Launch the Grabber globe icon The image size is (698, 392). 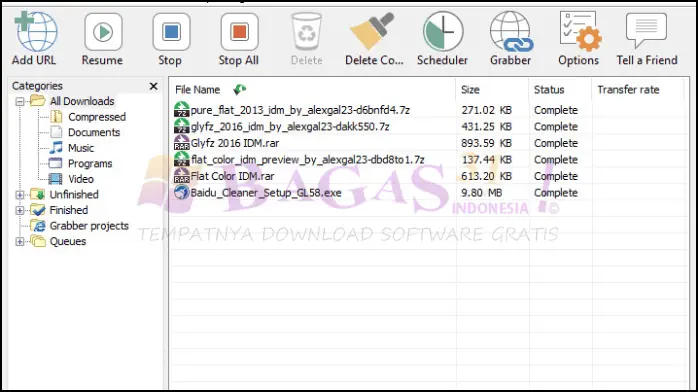click(511, 32)
